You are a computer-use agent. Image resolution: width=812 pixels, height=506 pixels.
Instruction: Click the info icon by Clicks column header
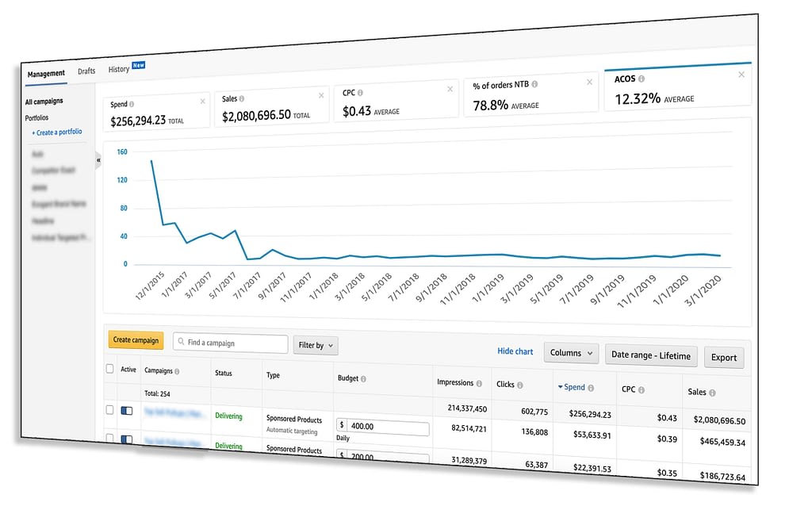coord(520,385)
